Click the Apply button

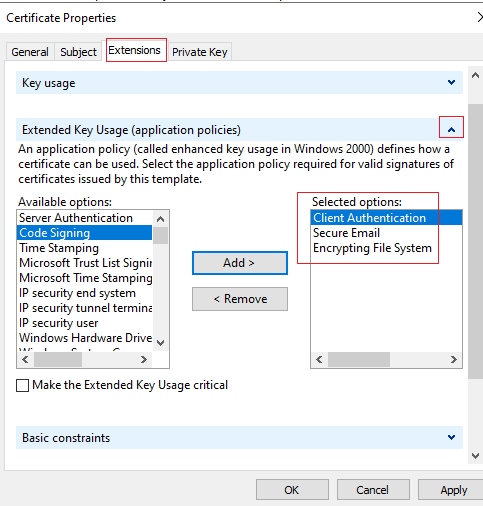(x=453, y=490)
